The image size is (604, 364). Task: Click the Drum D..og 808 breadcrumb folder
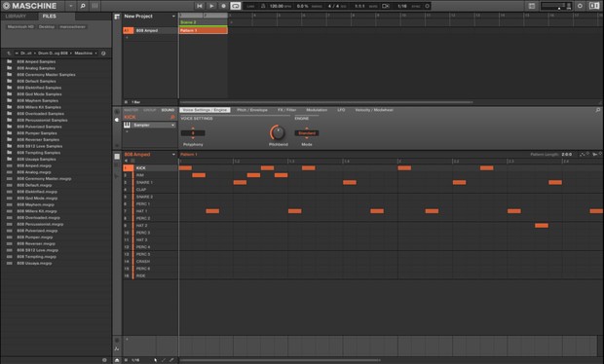[x=53, y=54]
